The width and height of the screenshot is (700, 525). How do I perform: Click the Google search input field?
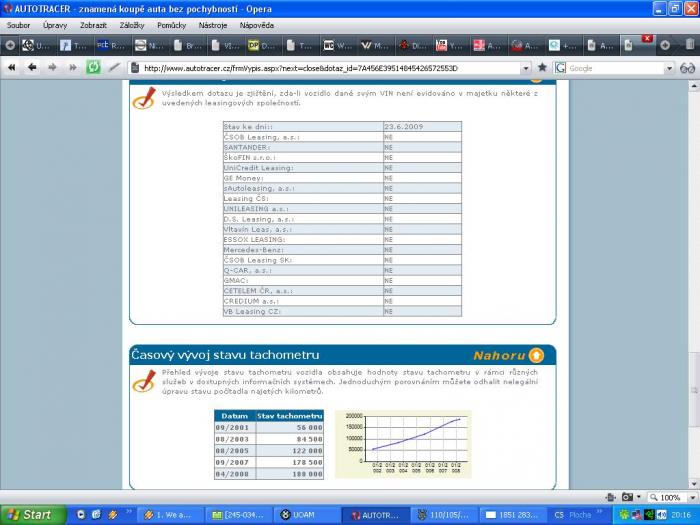(x=615, y=68)
